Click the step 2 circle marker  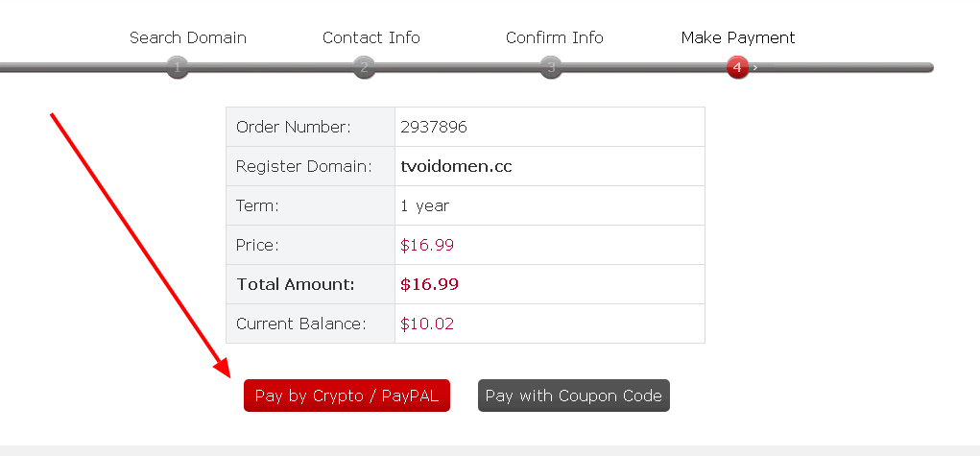click(363, 67)
